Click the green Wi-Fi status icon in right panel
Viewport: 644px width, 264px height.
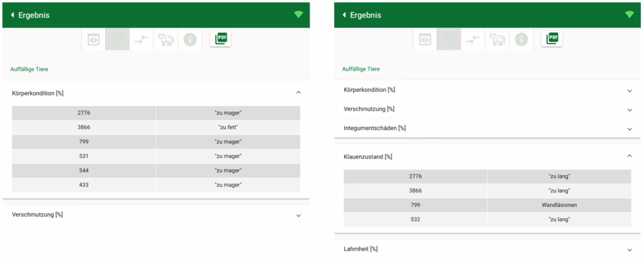point(629,14)
